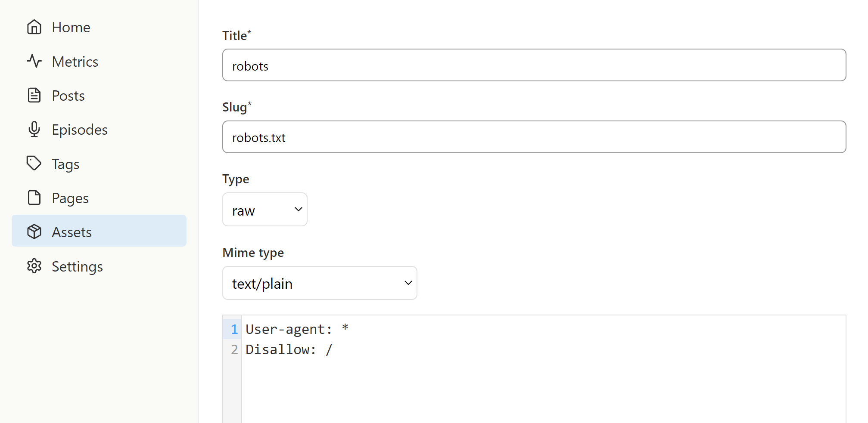Screen dimensions: 868x423
Task: Navigate to the Settings text link
Action: 77,266
